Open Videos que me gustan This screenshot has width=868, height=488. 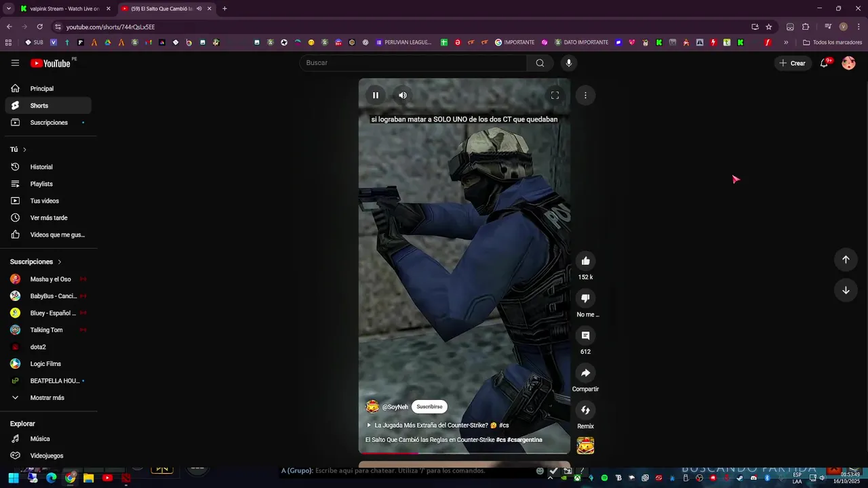48,235
